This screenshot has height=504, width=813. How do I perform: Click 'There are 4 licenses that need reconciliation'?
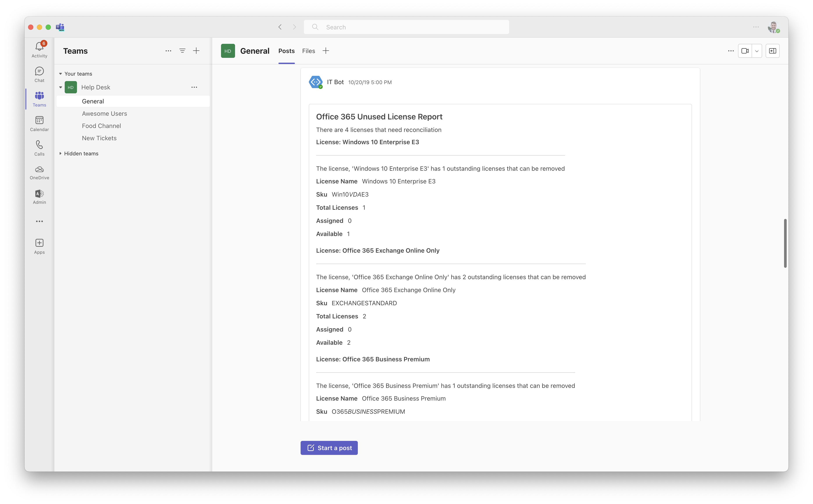click(x=379, y=130)
